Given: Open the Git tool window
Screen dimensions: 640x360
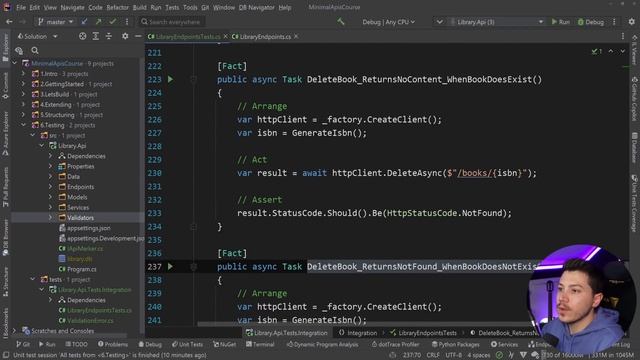Looking at the screenshot, I should (23, 344).
